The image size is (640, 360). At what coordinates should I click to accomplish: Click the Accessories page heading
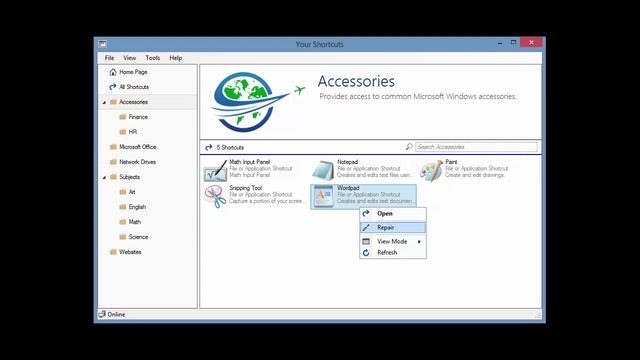pos(356,81)
